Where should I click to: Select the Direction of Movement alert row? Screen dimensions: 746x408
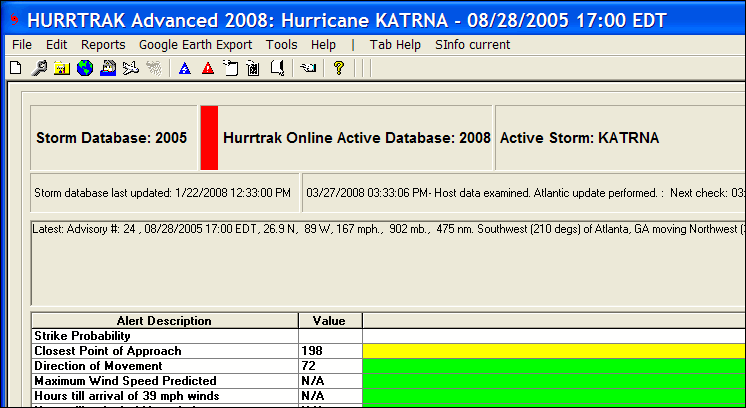coord(165,366)
